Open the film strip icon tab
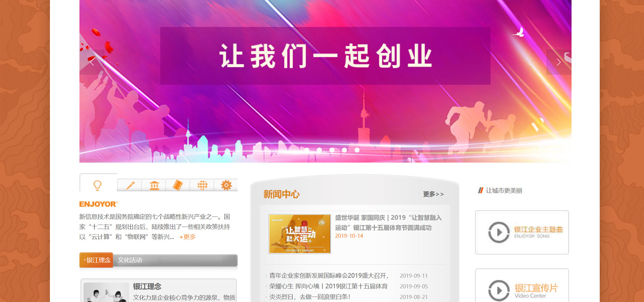The width and height of the screenshot is (644, 302). (x=178, y=185)
